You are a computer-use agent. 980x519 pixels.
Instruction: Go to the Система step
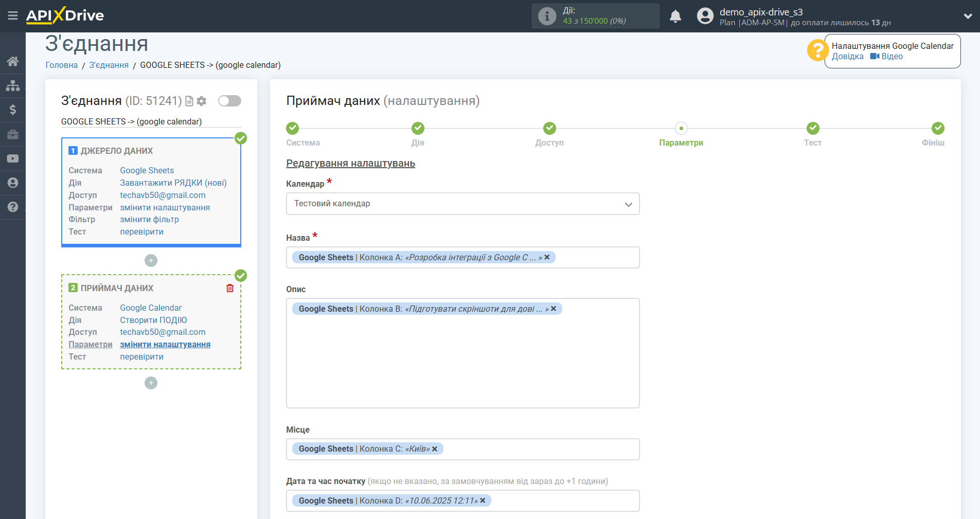(293, 128)
